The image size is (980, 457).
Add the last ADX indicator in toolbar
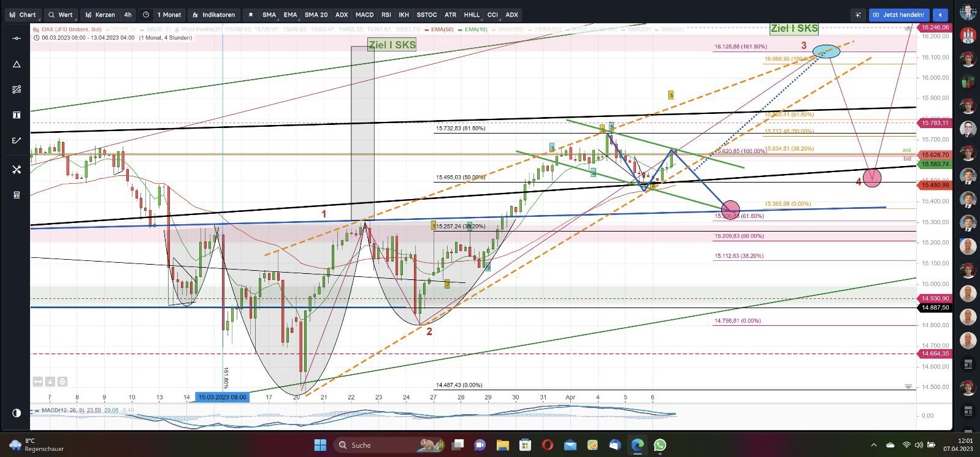[x=512, y=15]
